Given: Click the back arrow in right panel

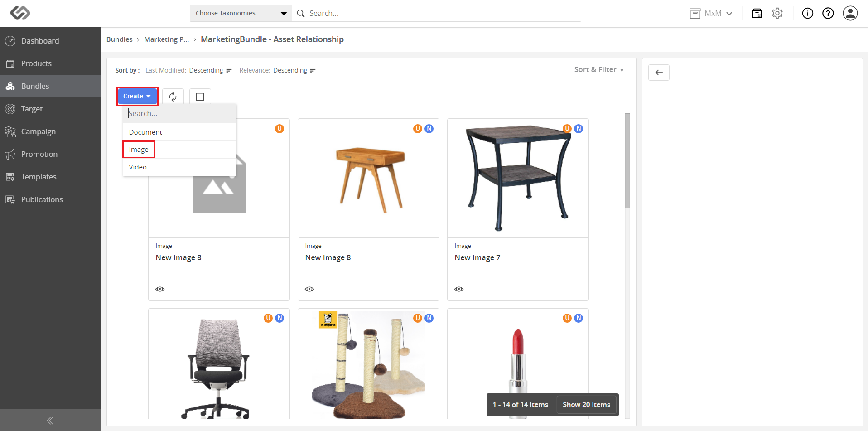Looking at the screenshot, I should (x=659, y=73).
